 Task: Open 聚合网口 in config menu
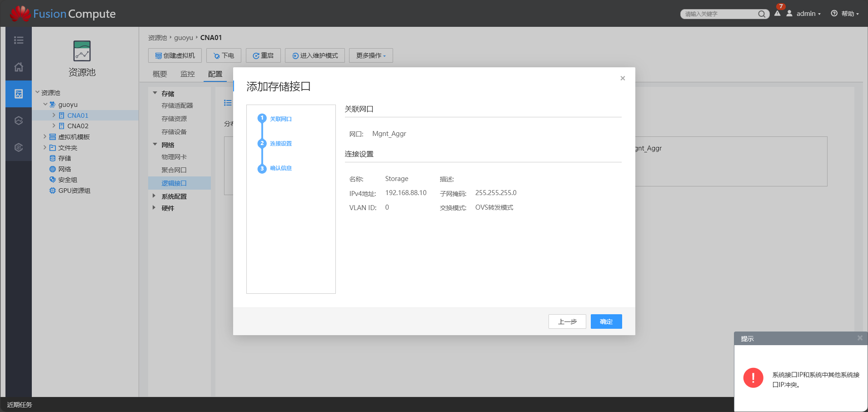(x=174, y=170)
